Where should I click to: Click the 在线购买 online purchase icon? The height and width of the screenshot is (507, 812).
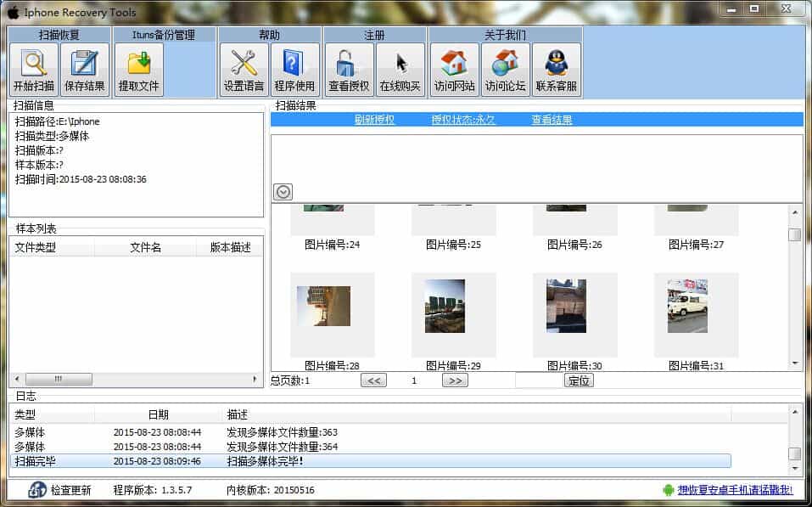400,70
